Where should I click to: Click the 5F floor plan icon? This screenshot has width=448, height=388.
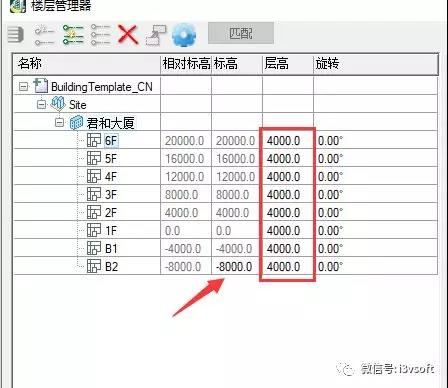click(94, 158)
